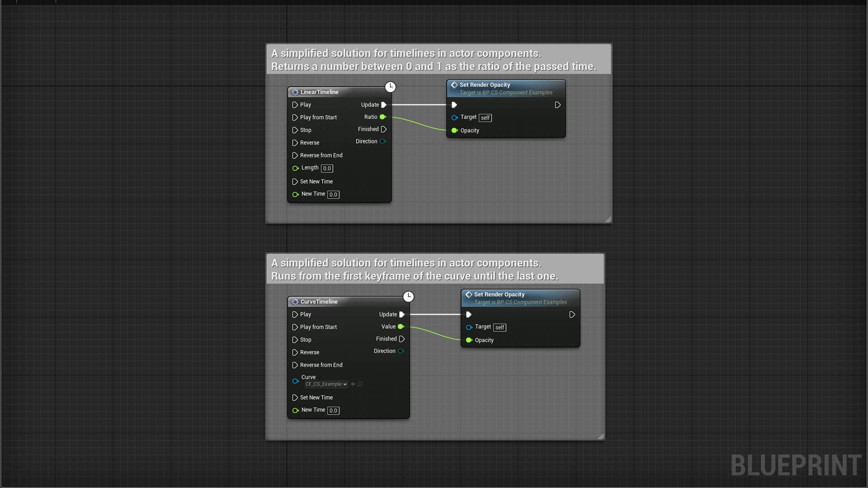Click the self target field on top Set Render Opacity
Image resolution: width=868 pixels, height=488 pixels.
pyautogui.click(x=485, y=117)
